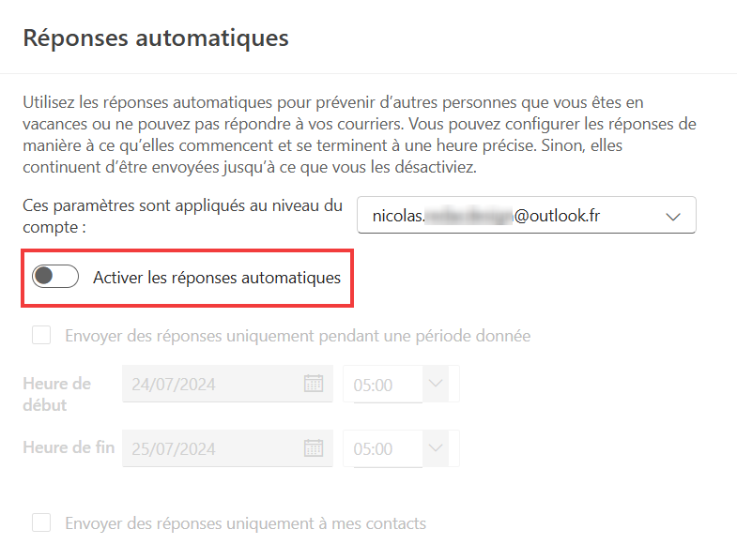Click the Heure de fin label
The height and width of the screenshot is (560, 737).
tap(69, 447)
